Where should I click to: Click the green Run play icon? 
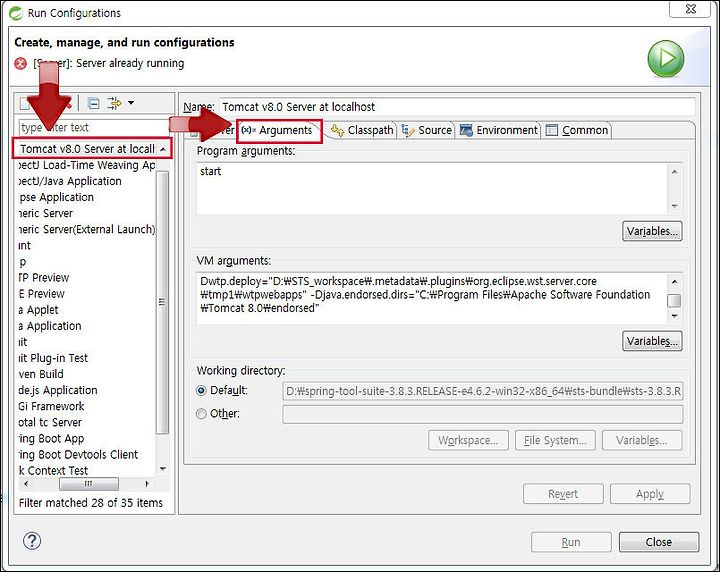tap(665, 59)
